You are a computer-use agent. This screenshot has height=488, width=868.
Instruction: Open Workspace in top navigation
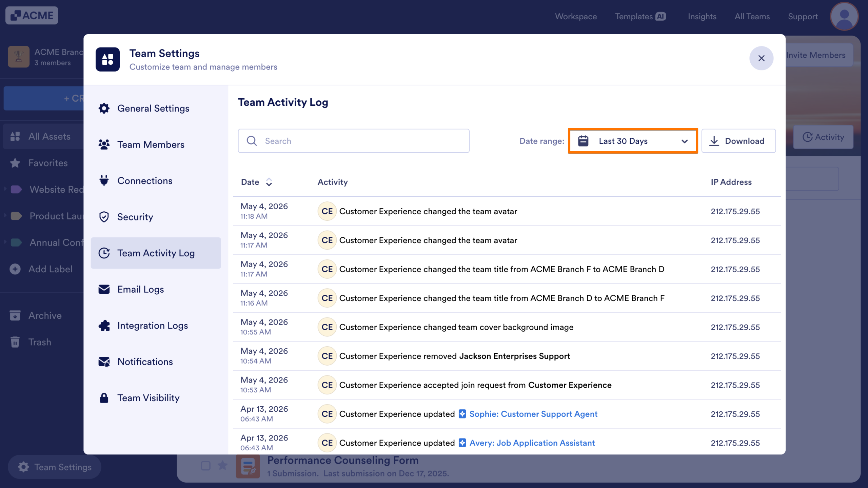[x=576, y=16]
